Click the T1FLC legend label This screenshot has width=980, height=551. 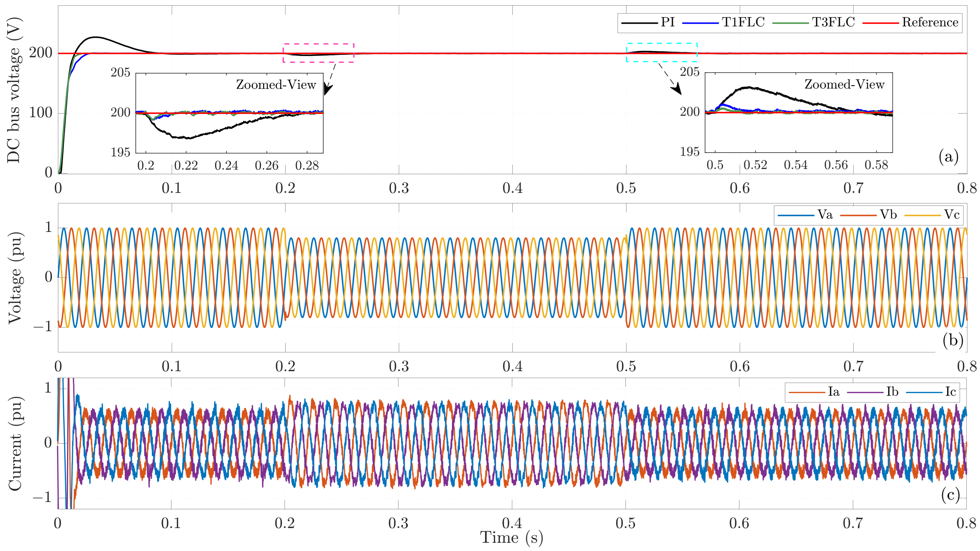[743, 22]
